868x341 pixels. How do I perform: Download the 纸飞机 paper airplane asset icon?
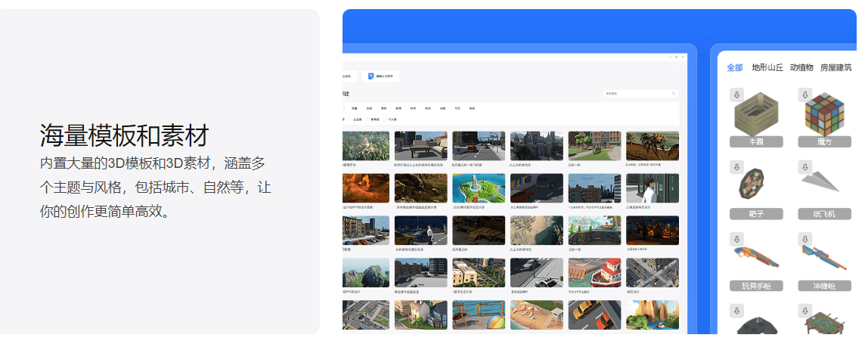click(804, 167)
